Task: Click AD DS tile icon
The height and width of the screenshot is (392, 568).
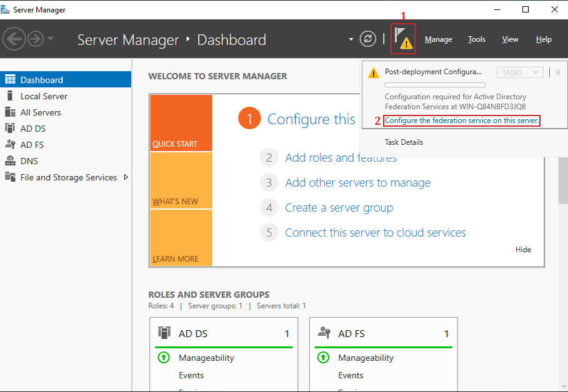Action: pyautogui.click(x=164, y=333)
